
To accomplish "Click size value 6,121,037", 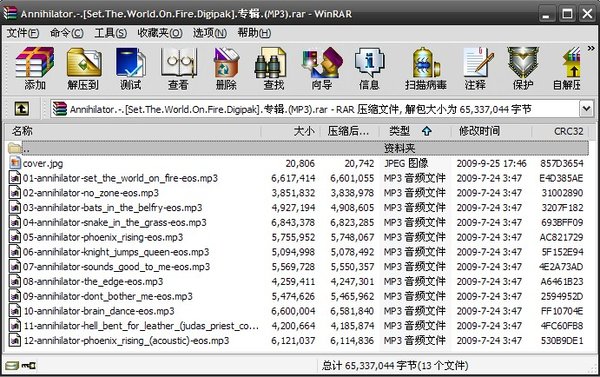I will point(293,341).
